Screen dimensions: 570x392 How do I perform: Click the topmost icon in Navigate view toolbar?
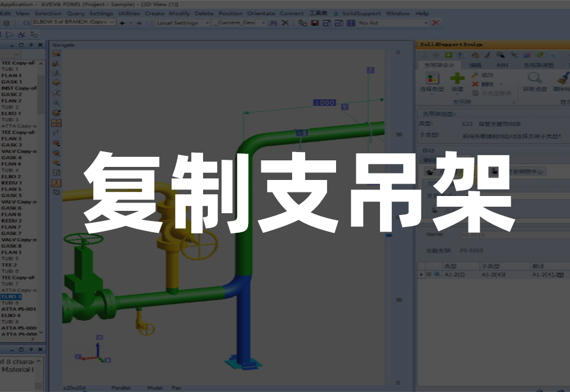coord(56,54)
